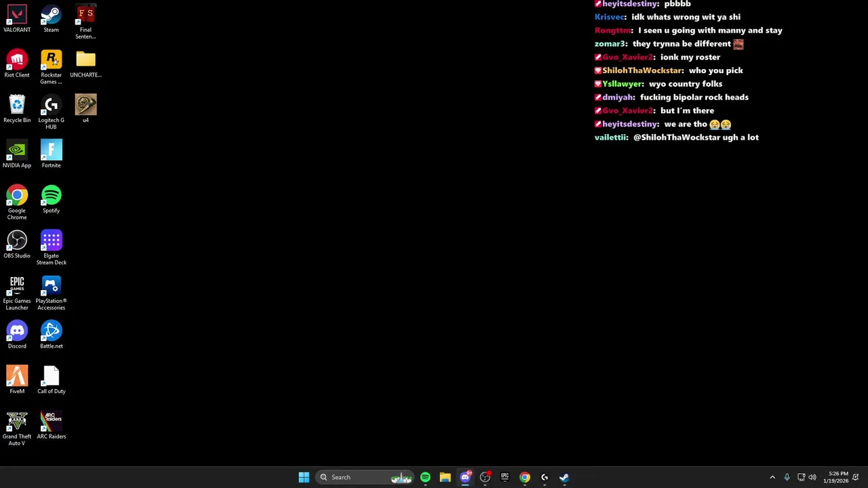Click chat username dmiyah

[618, 98]
